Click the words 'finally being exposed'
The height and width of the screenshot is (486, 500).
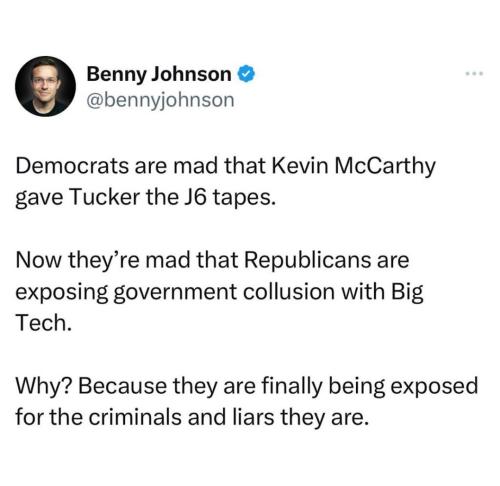(370, 387)
